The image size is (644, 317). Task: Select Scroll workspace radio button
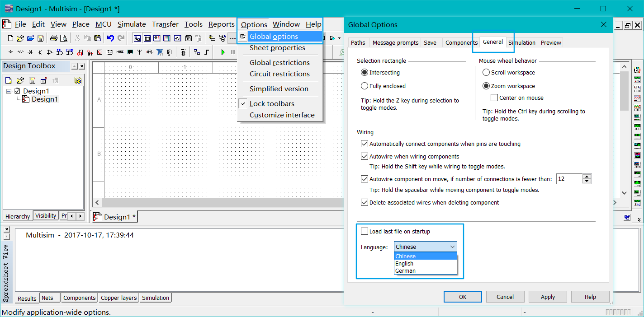pos(486,72)
